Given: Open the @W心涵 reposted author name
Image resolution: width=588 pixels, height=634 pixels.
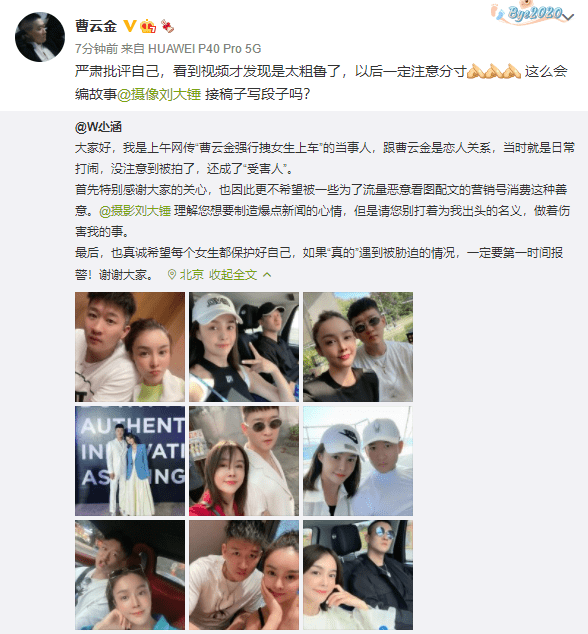Looking at the screenshot, I should tap(98, 127).
